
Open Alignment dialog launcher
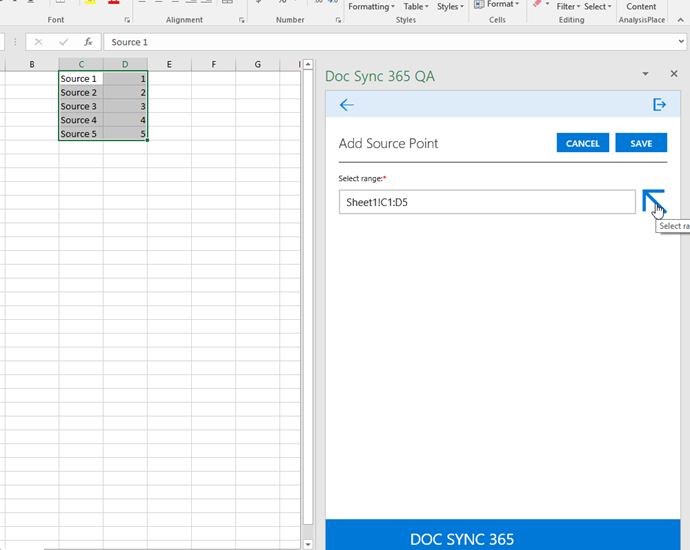(x=241, y=20)
